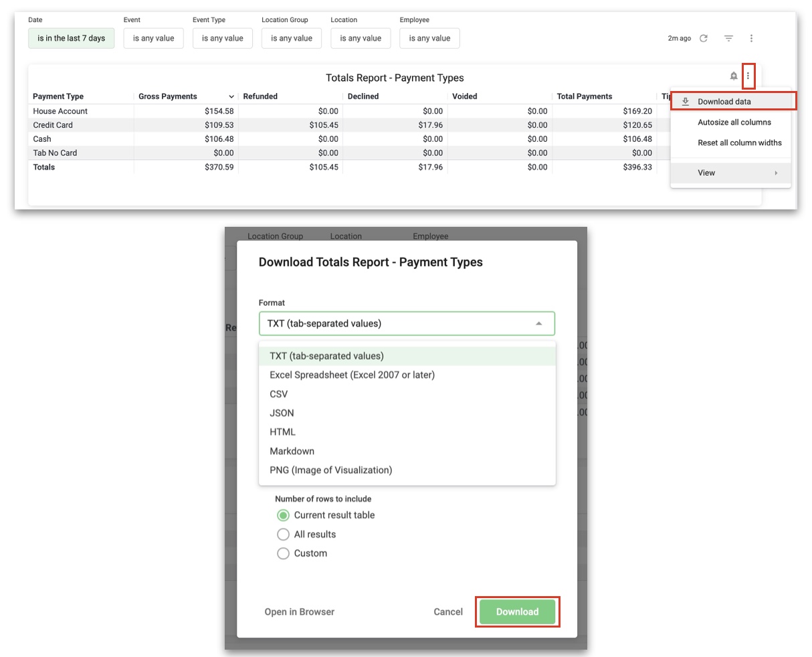812x657 pixels.
Task: Click the $154.58 gross payments cell
Action: pos(219,111)
